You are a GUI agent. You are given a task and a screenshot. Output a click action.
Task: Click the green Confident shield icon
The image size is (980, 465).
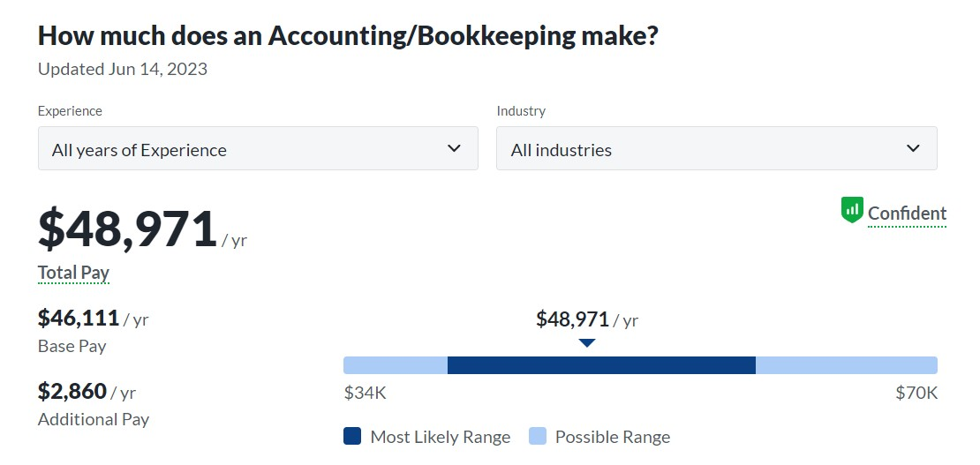click(852, 210)
